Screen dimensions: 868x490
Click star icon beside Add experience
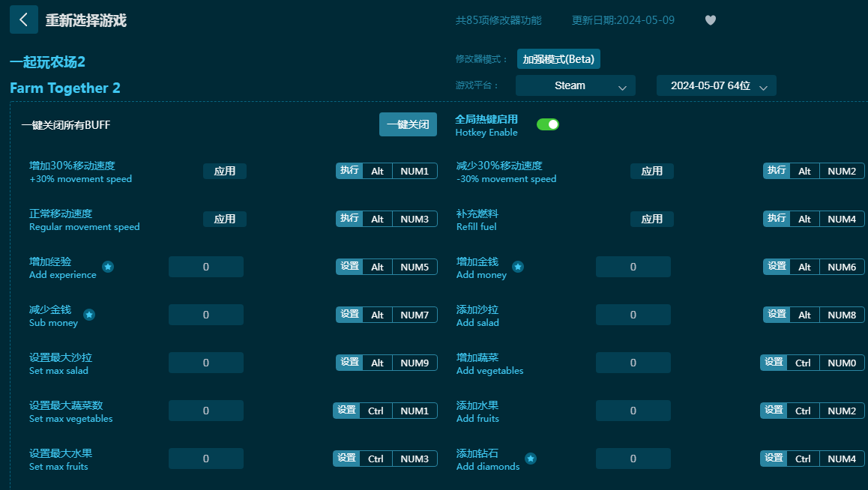tap(108, 267)
